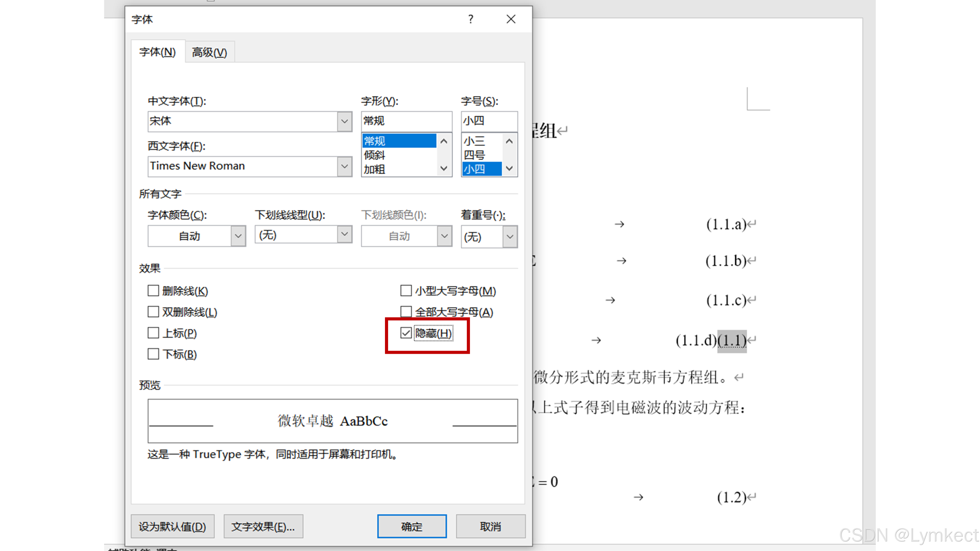The image size is (980, 551).
Task: Close the 字体 dialog with X
Action: point(511,19)
